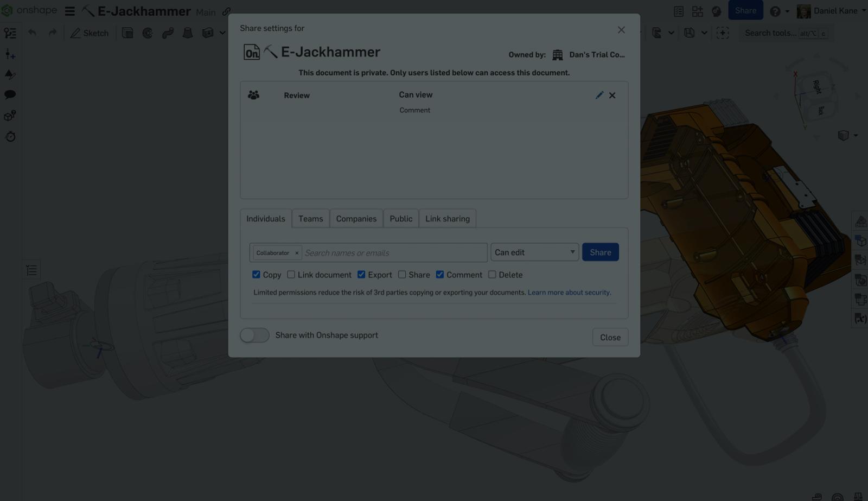Screen dimensions: 868x501
Task: Switch to the Teams tab
Action: [x=310, y=219]
